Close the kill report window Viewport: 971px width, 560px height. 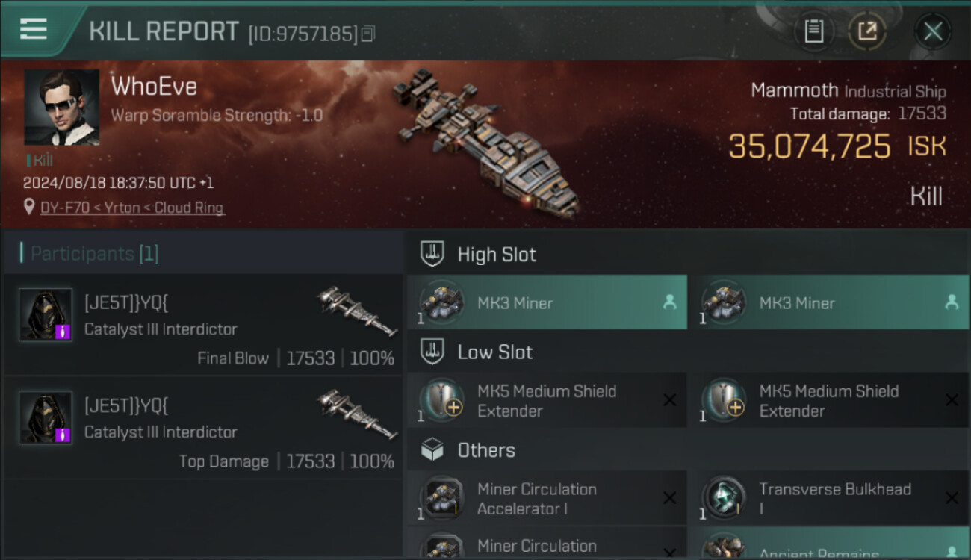click(x=932, y=31)
